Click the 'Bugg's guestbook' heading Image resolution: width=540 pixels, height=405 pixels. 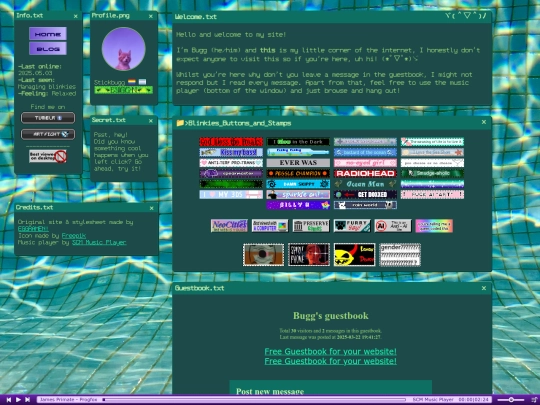331,315
